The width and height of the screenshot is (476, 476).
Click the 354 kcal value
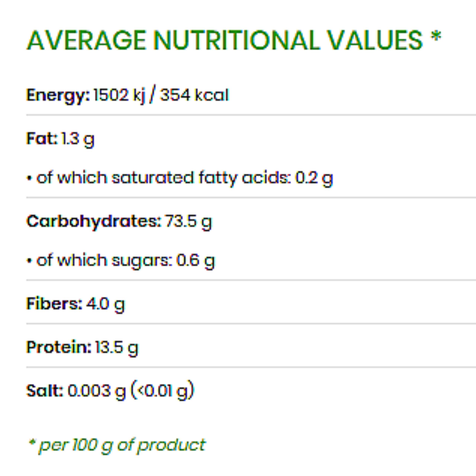[195, 95]
